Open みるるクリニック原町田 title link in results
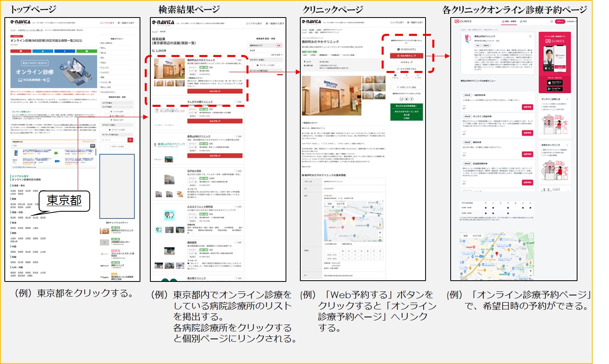 pos(200,207)
